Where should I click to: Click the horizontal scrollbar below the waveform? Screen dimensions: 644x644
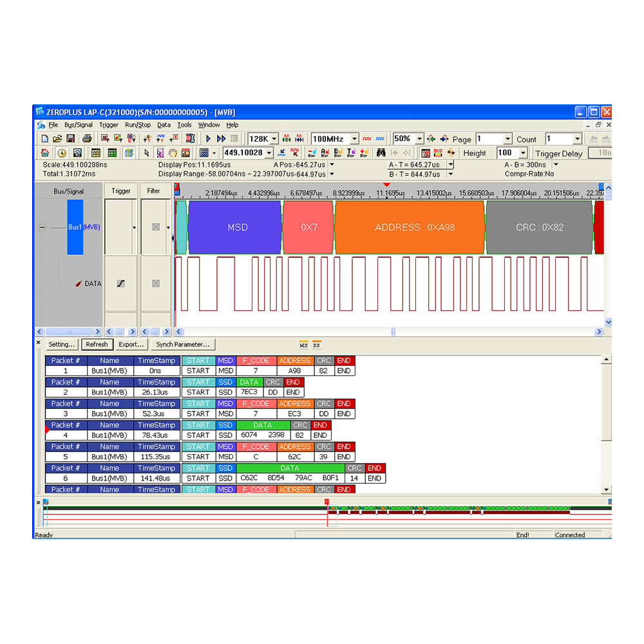tap(393, 331)
